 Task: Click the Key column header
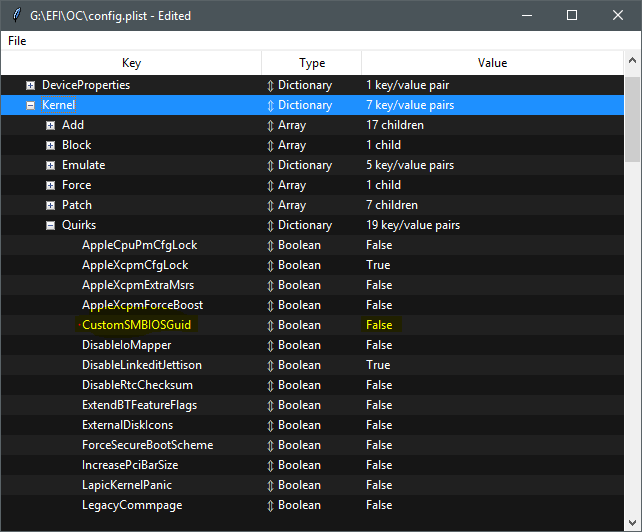pos(131,63)
